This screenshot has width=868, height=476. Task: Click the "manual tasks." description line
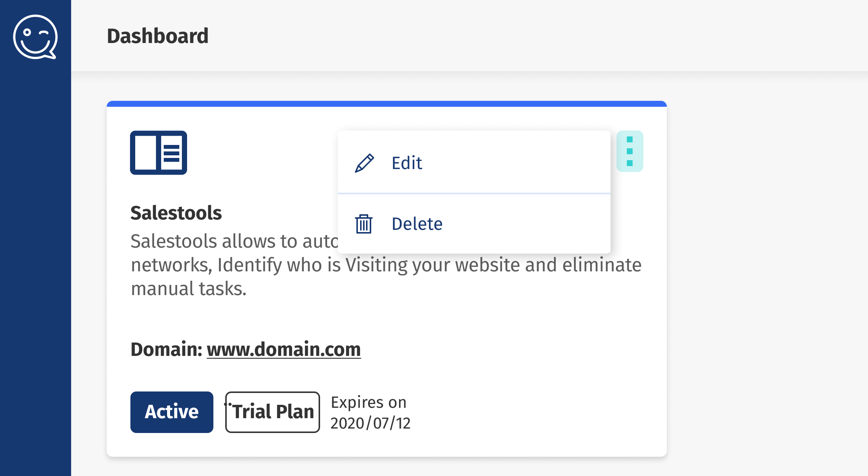tap(189, 288)
